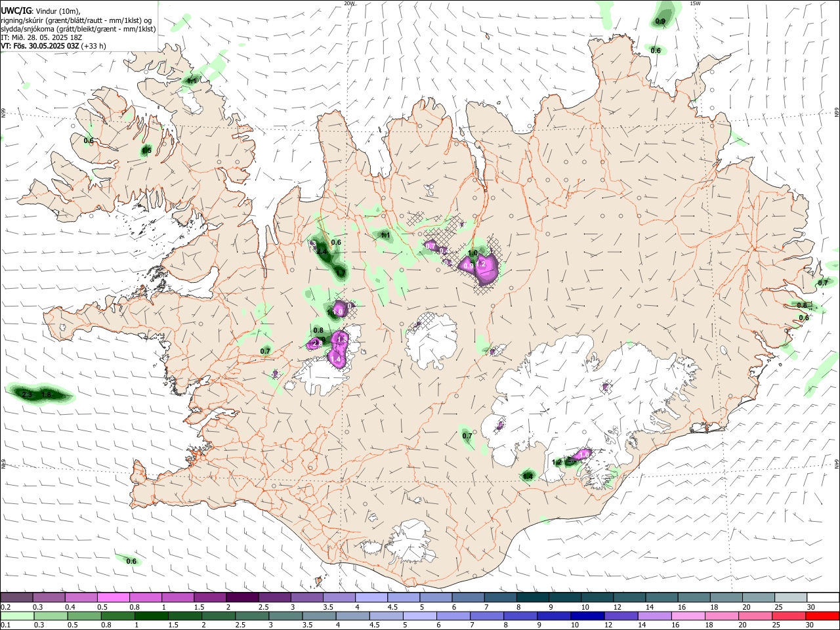The height and width of the screenshot is (630, 840).
Task: Pick the darkest purple 2 swatch in the upper legend
Action: (x=242, y=598)
